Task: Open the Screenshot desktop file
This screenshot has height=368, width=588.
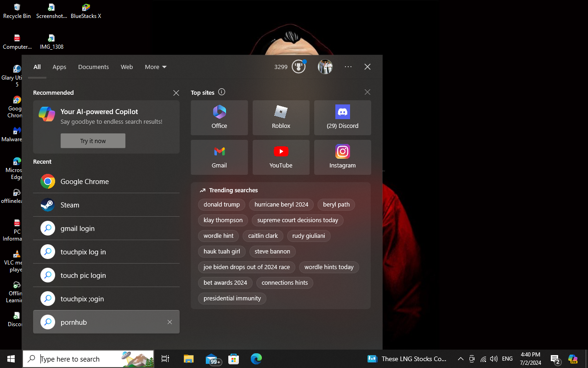Action: (x=51, y=11)
